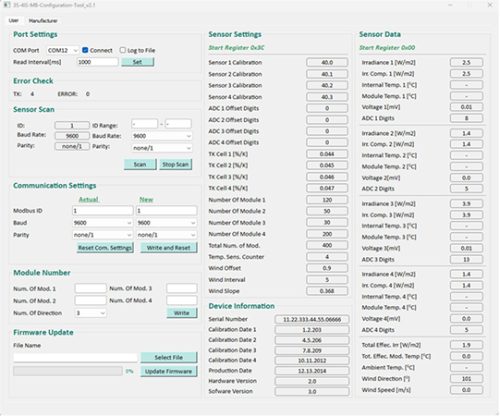Click the Select File button

(169, 357)
